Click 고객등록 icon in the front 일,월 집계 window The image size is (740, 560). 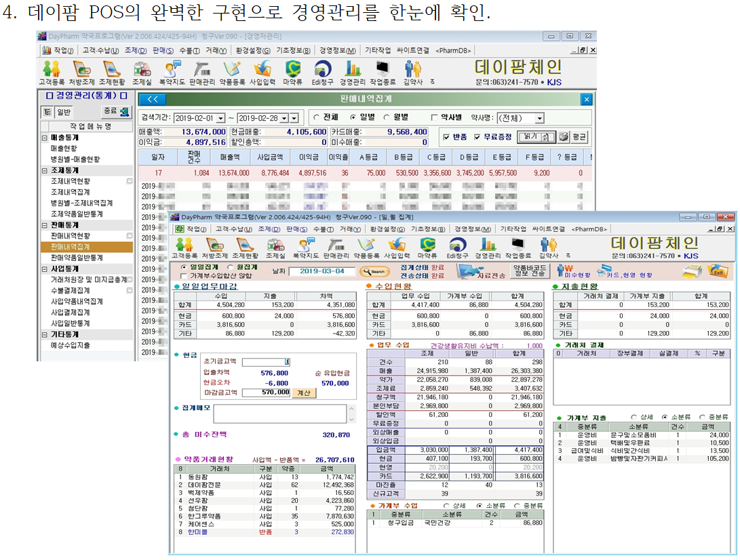pos(184,248)
